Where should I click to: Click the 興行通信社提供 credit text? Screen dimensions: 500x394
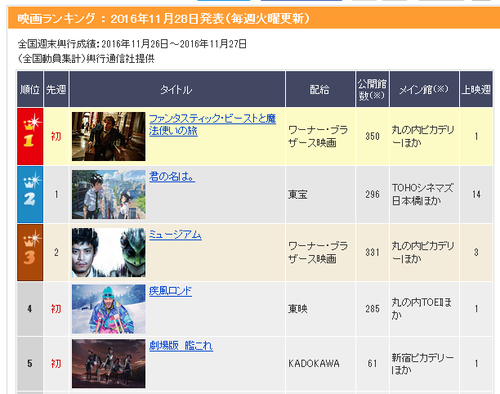(x=120, y=59)
